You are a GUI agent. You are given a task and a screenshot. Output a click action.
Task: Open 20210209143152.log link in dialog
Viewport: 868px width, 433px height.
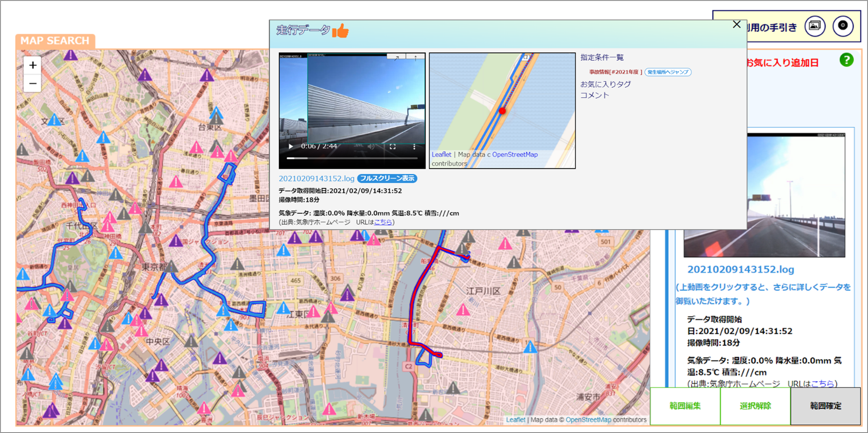click(x=316, y=179)
